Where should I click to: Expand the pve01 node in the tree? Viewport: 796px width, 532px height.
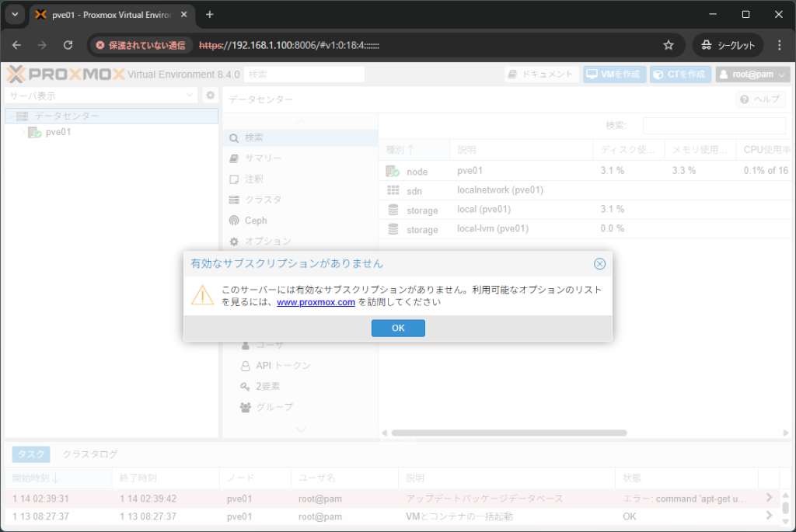click(23, 132)
